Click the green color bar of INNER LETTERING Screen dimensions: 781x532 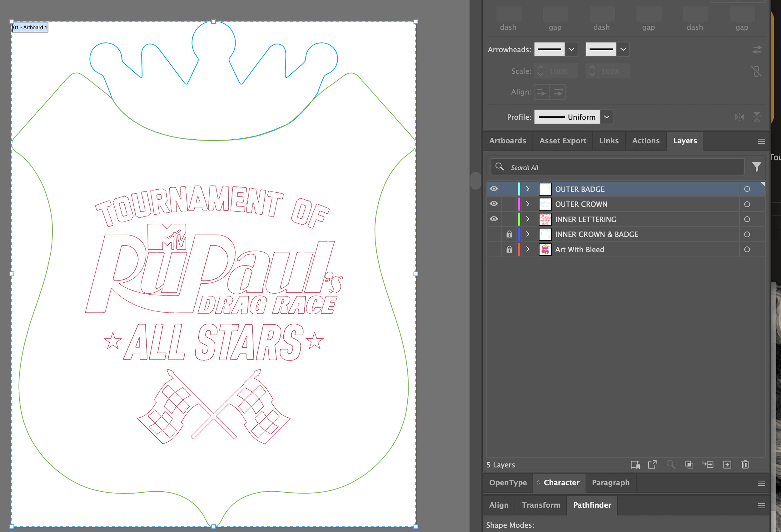(519, 219)
